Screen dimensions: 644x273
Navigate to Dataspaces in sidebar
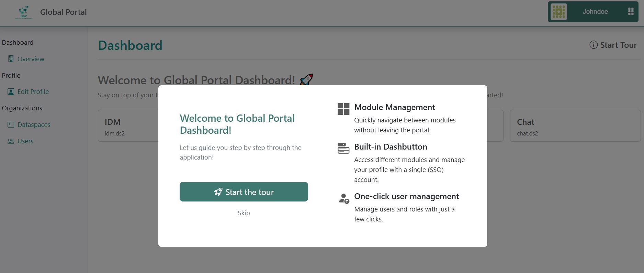[x=34, y=124]
